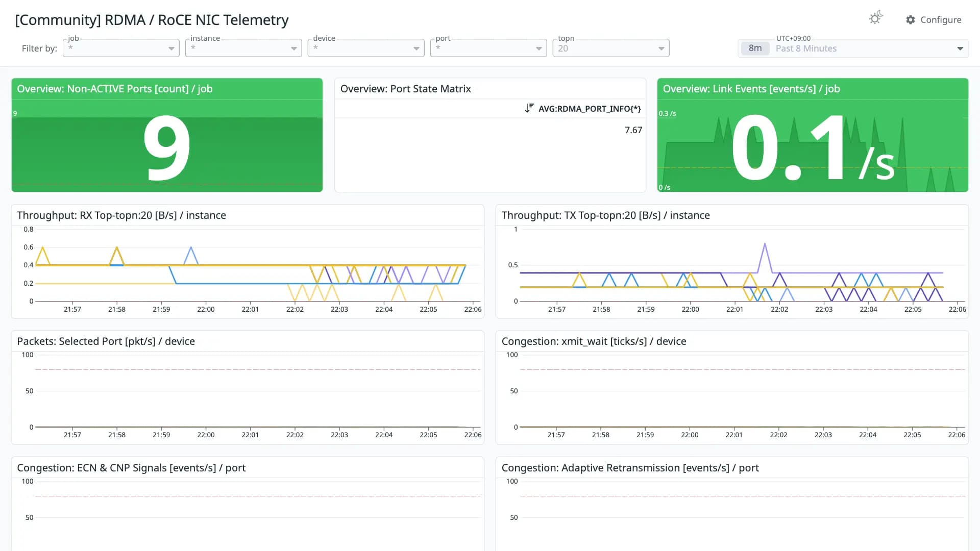Click the dashboard title RDMA / RoCE NIC Telemetry
The image size is (980, 551).
(x=152, y=20)
